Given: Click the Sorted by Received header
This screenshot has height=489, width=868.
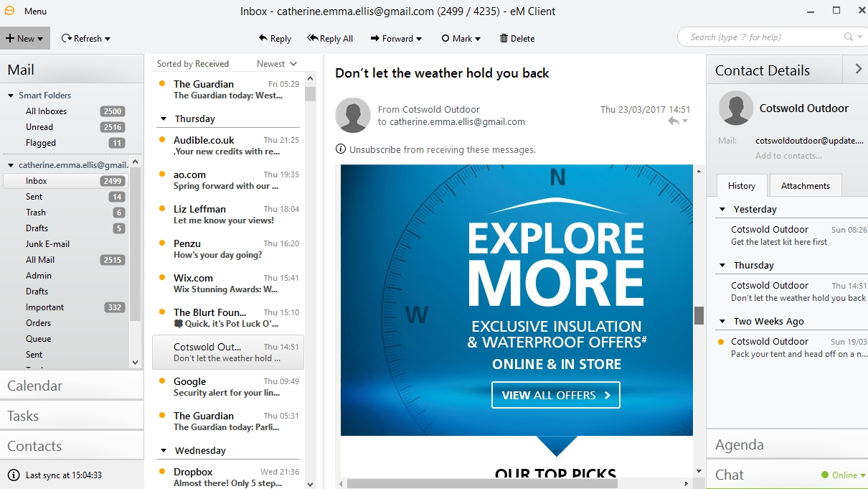Looking at the screenshot, I should (x=193, y=64).
